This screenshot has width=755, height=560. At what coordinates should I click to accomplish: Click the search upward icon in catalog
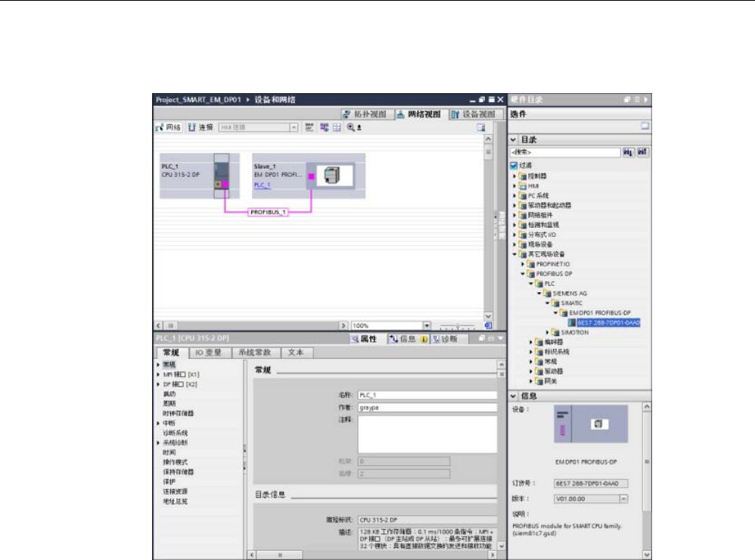pos(643,152)
